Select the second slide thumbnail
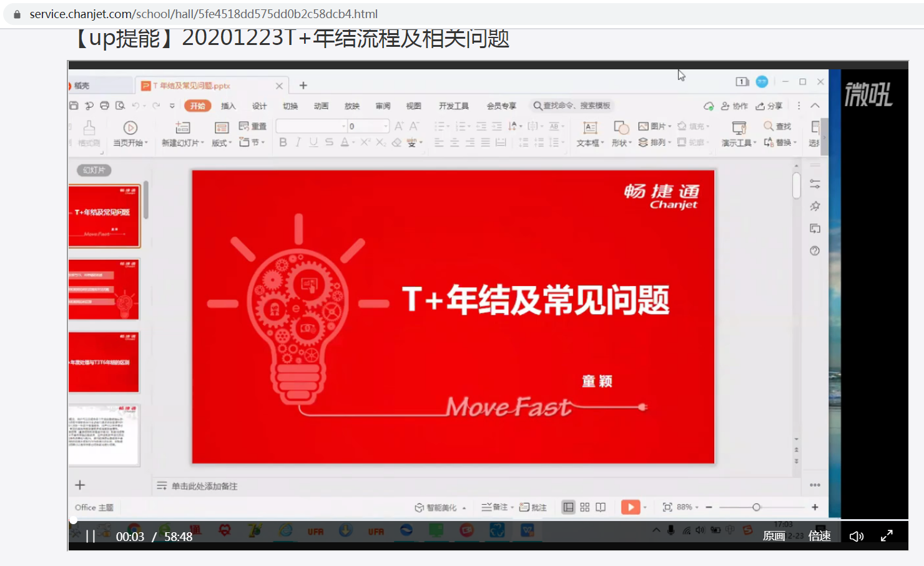 coord(104,290)
